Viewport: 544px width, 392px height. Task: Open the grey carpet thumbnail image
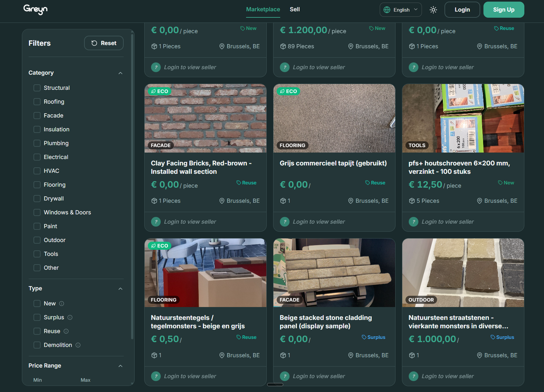pos(334,118)
